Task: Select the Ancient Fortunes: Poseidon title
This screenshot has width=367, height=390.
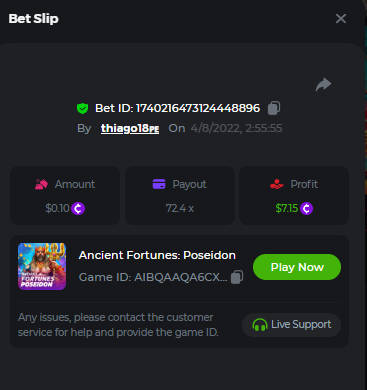Action: coord(157,255)
